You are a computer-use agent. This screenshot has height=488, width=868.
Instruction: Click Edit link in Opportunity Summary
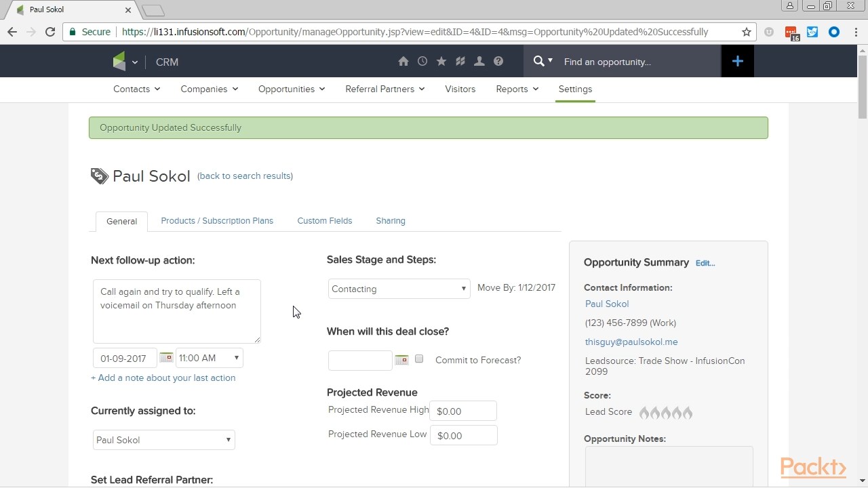[705, 263]
